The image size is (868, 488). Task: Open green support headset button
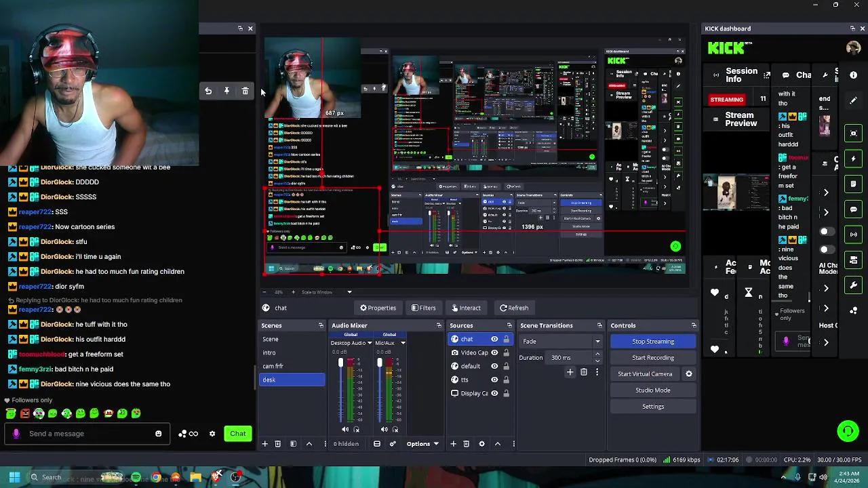click(x=848, y=431)
